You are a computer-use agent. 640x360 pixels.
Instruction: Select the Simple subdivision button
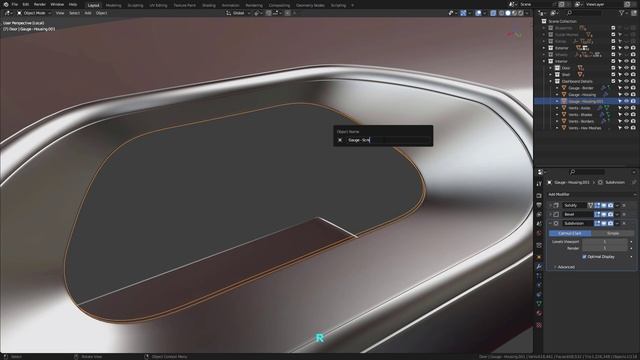tap(613, 233)
